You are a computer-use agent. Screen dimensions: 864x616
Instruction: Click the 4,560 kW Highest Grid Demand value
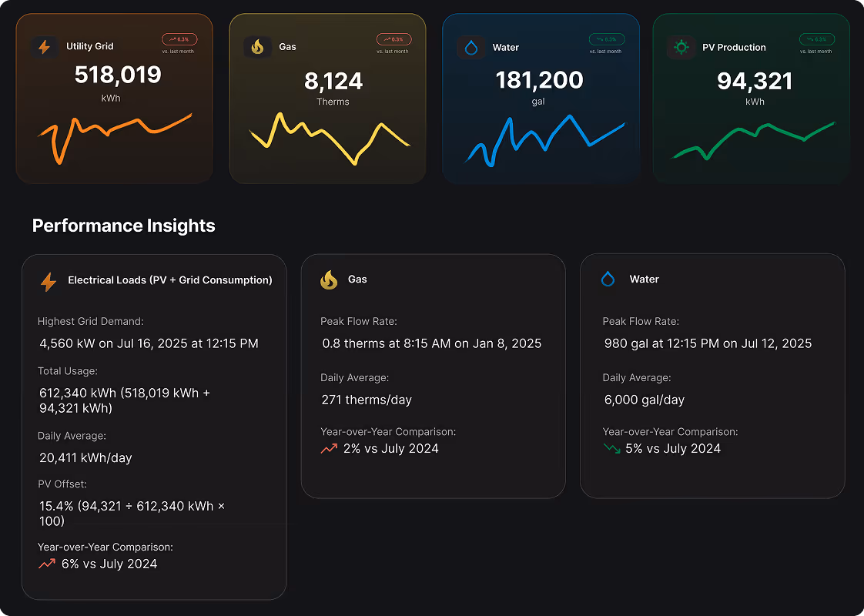(x=149, y=343)
